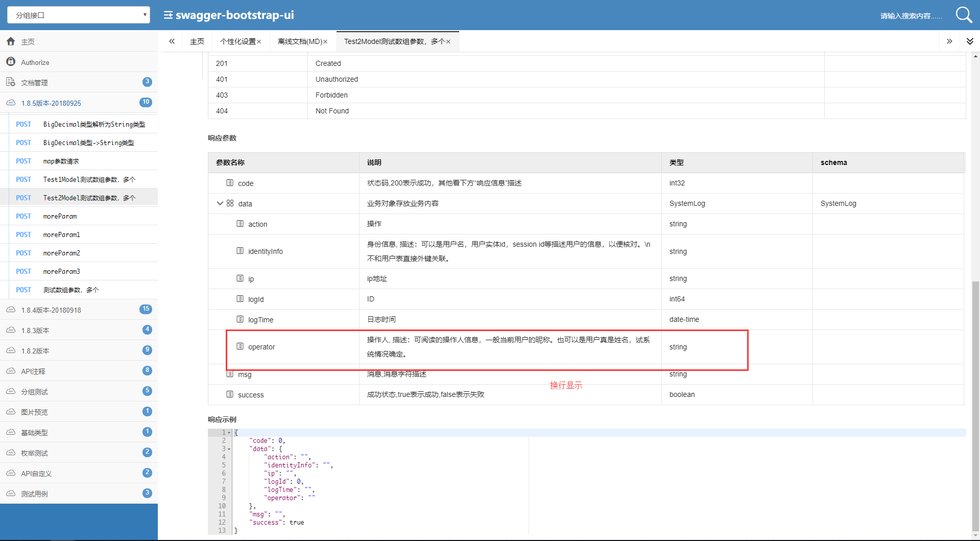Fold line 3 in response example code
The image size is (980, 541).
coord(229,449)
